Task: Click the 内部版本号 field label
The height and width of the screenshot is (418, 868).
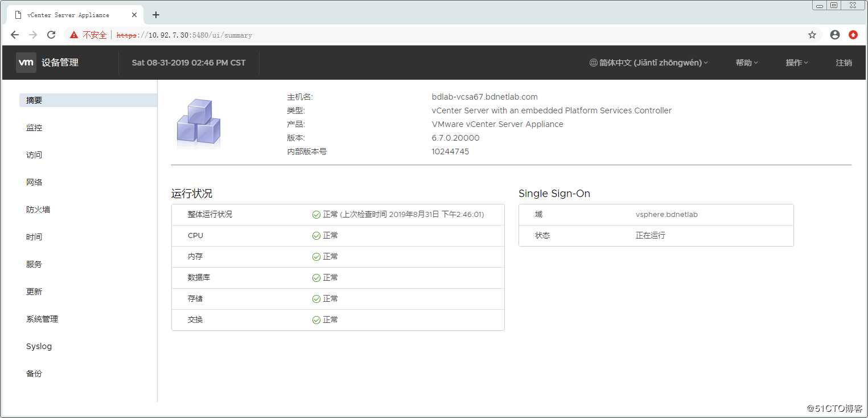Action: (307, 151)
